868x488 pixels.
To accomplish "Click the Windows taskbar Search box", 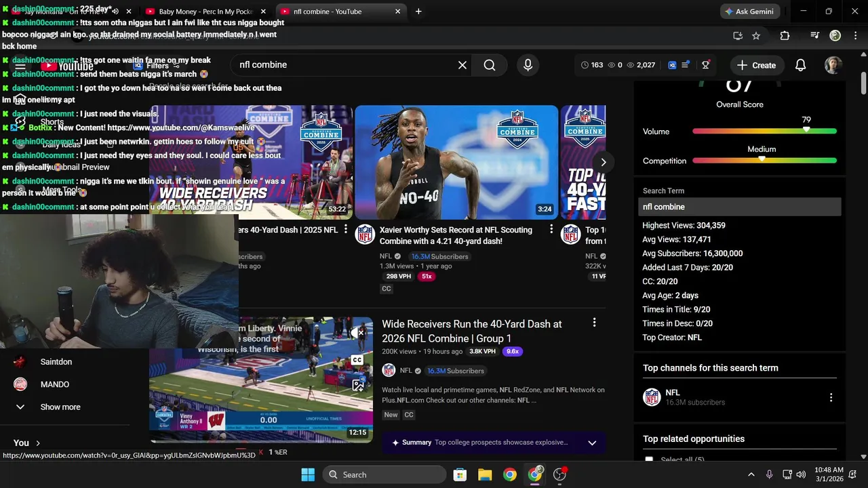I will (x=384, y=474).
